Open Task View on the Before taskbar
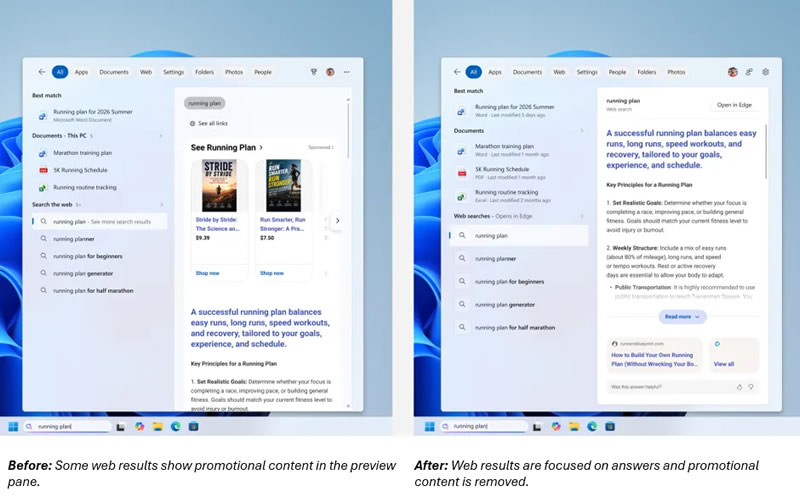This screenshot has width=800, height=498. click(x=120, y=427)
